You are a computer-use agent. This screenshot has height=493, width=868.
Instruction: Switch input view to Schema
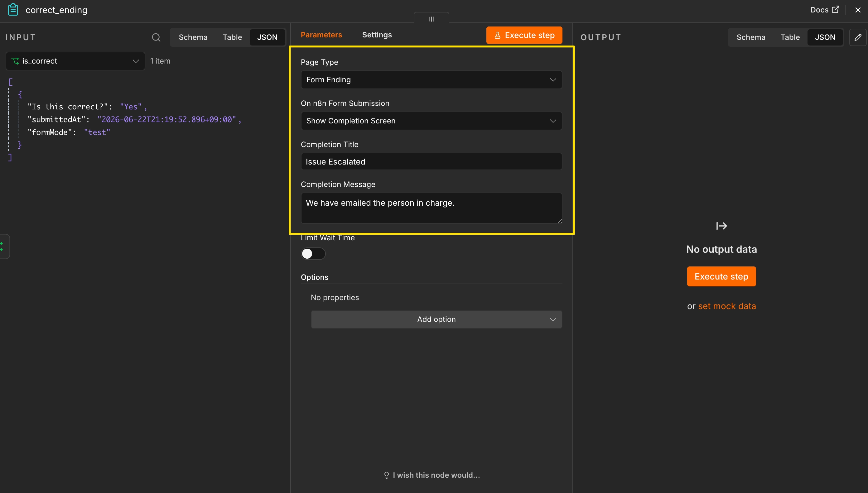click(x=193, y=37)
